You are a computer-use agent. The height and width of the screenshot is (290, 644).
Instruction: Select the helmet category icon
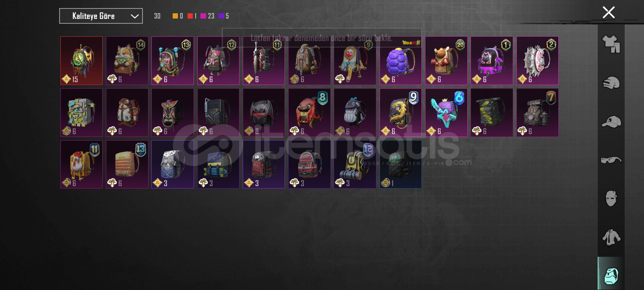pyautogui.click(x=611, y=83)
